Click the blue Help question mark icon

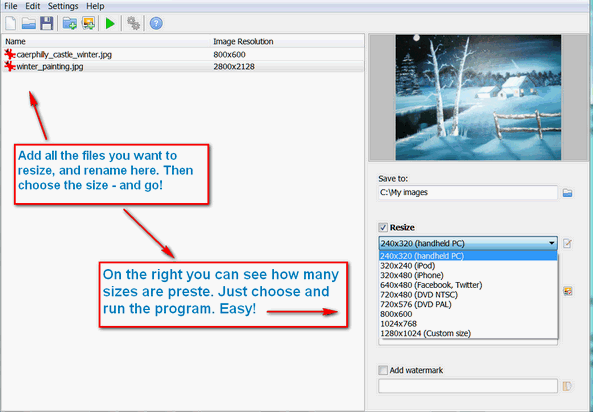coord(156,23)
